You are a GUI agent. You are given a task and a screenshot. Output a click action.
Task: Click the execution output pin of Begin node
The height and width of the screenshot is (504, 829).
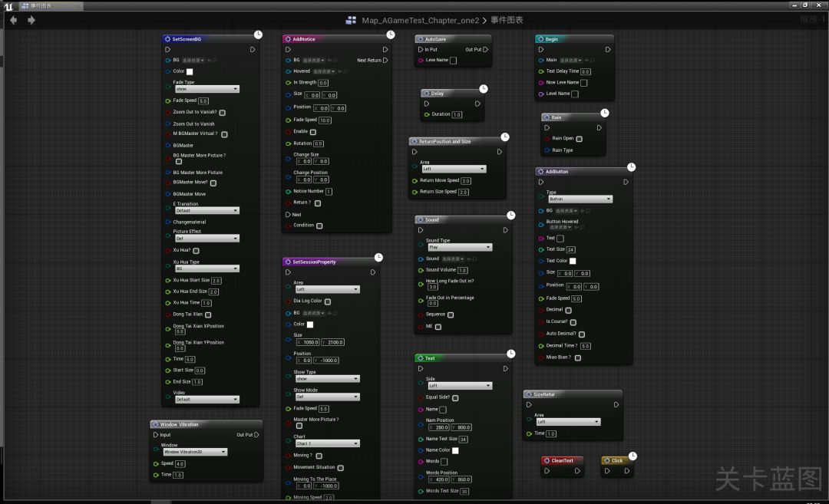pos(608,49)
